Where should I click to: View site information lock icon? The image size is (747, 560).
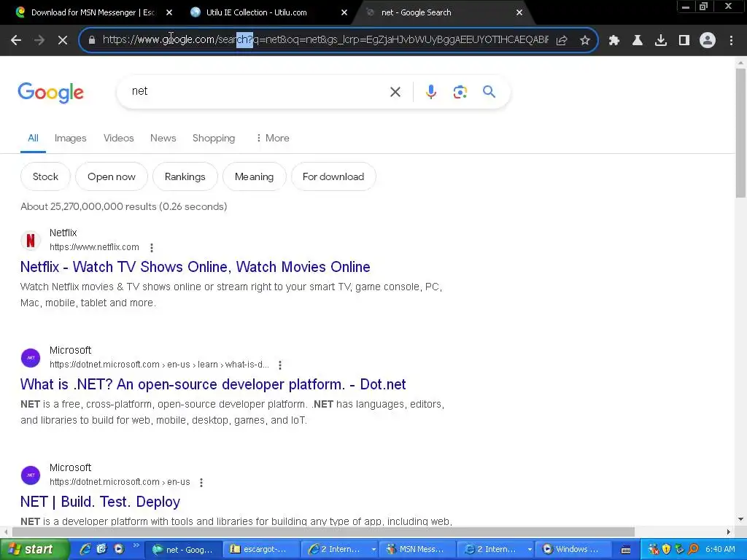point(92,40)
